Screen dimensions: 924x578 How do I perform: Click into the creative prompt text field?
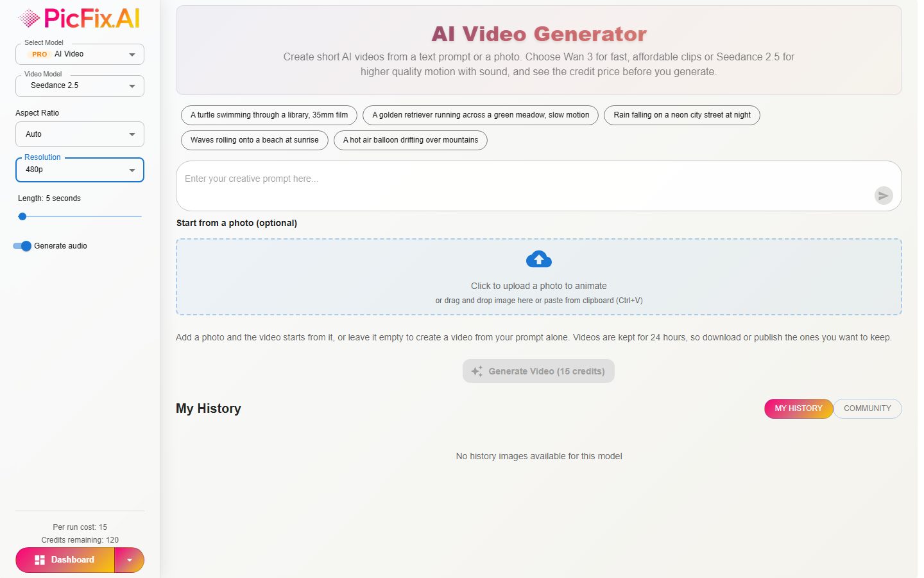[539, 186]
